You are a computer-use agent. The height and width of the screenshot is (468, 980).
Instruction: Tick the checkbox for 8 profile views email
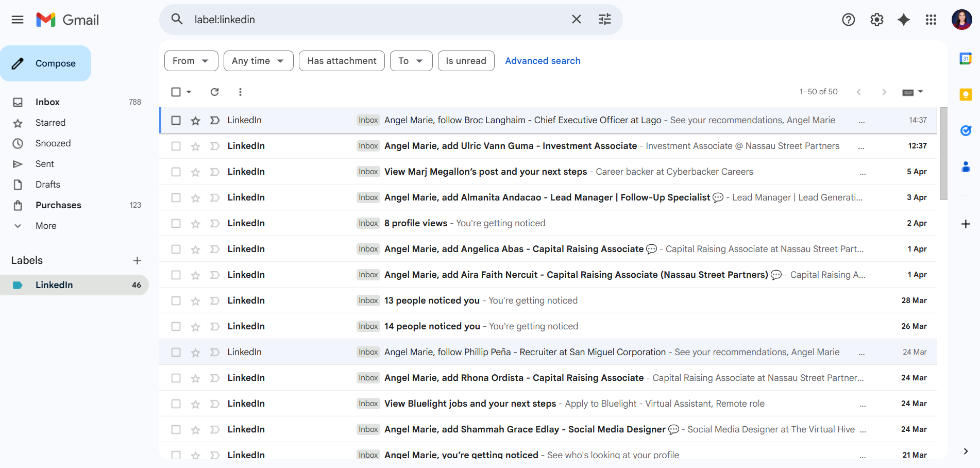click(x=176, y=223)
